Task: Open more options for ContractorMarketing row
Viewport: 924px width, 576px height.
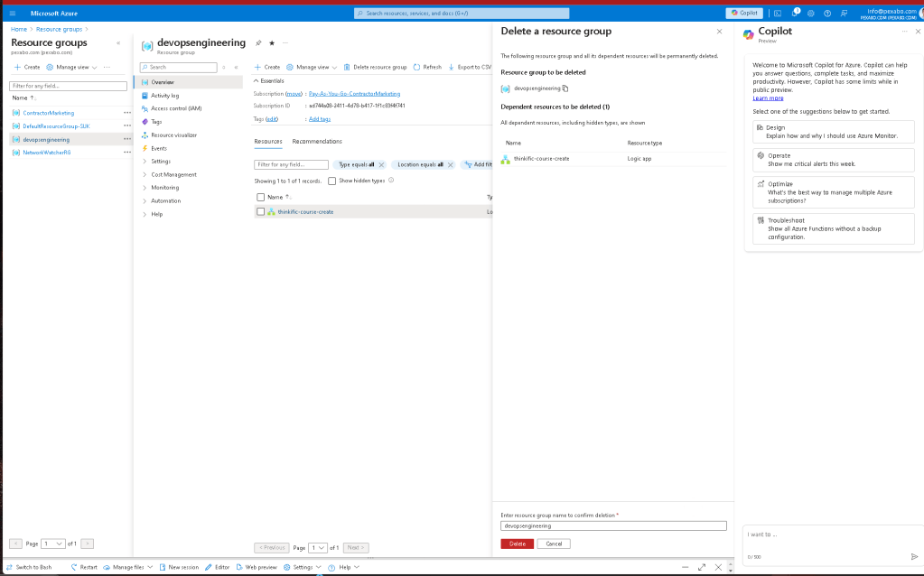Action: pos(126,113)
